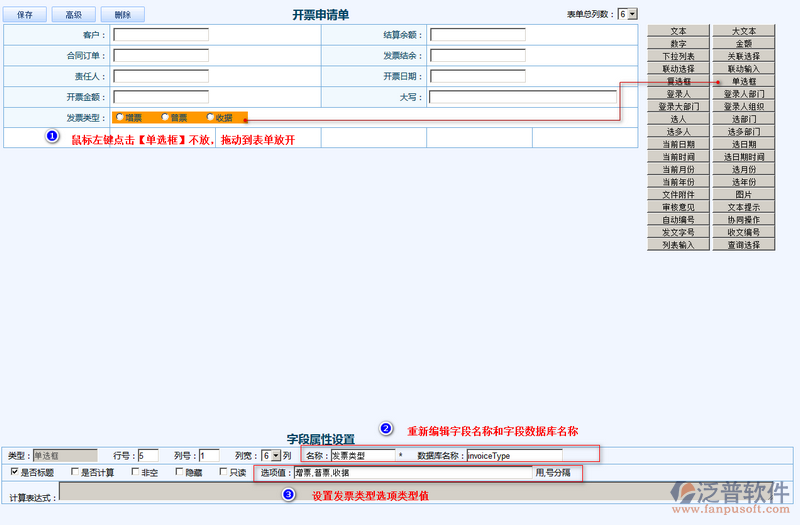
Task: Click the 高级 button
Action: click(x=73, y=15)
